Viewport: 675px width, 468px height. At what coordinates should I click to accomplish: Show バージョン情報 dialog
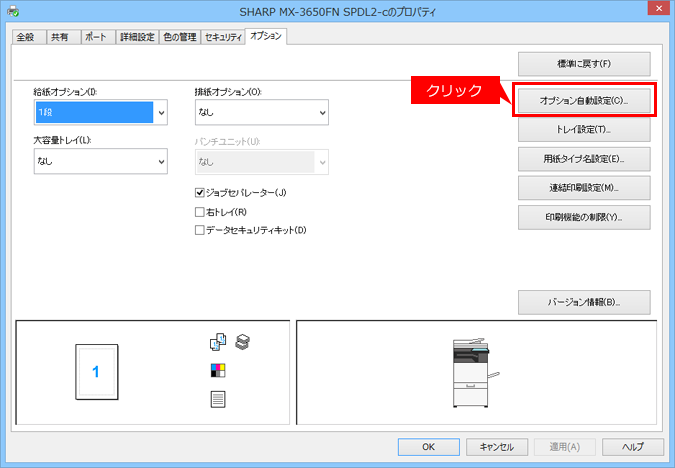[x=584, y=302]
